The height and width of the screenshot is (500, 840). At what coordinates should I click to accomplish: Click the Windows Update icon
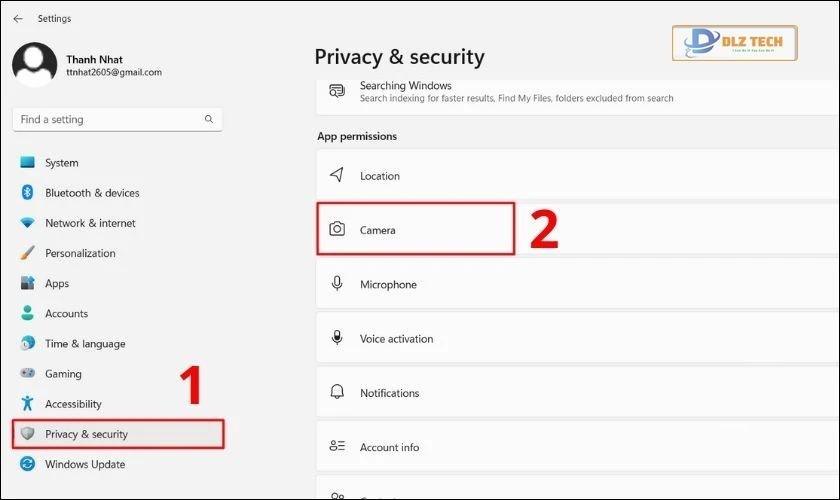click(x=27, y=464)
